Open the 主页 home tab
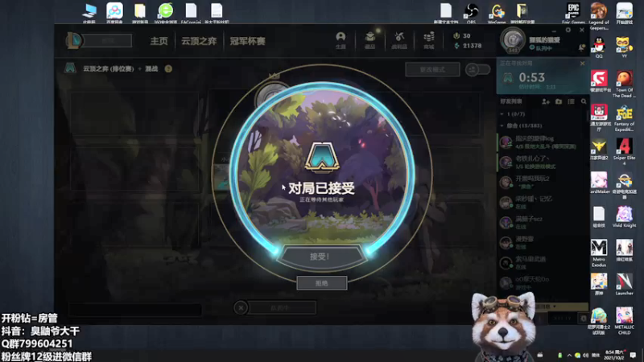 159,41
